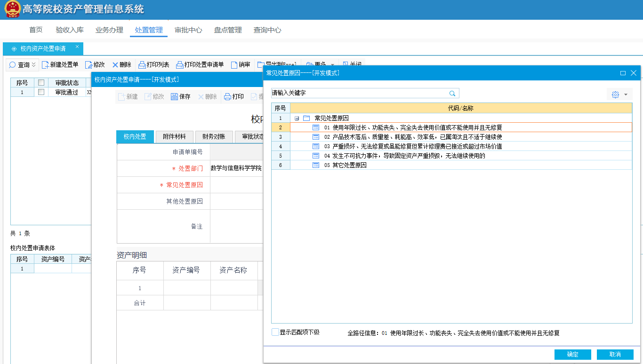Screen dimensions: 643x364
Task: Toggle the select-all checkbox in table header
Action: click(x=41, y=83)
